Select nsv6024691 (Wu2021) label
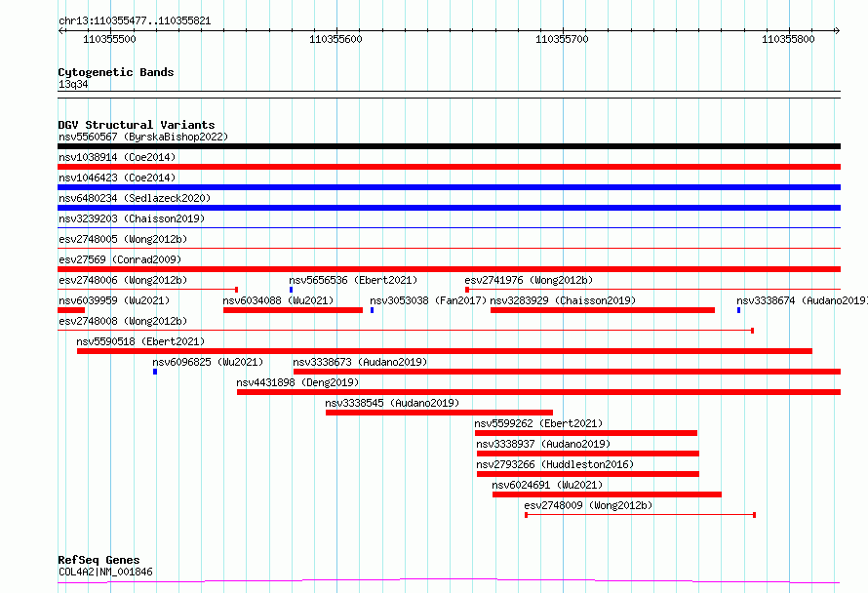The height and width of the screenshot is (593, 868). pos(547,485)
